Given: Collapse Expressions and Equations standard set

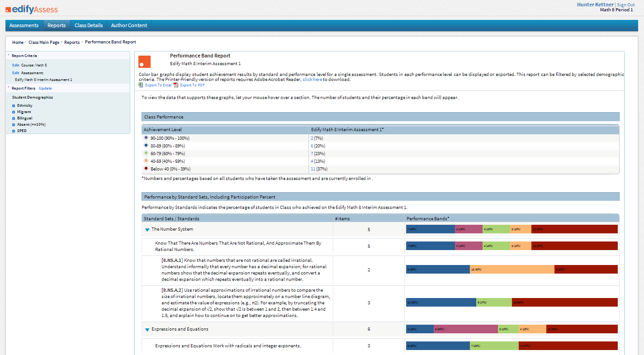Looking at the screenshot, I should (x=147, y=330).
